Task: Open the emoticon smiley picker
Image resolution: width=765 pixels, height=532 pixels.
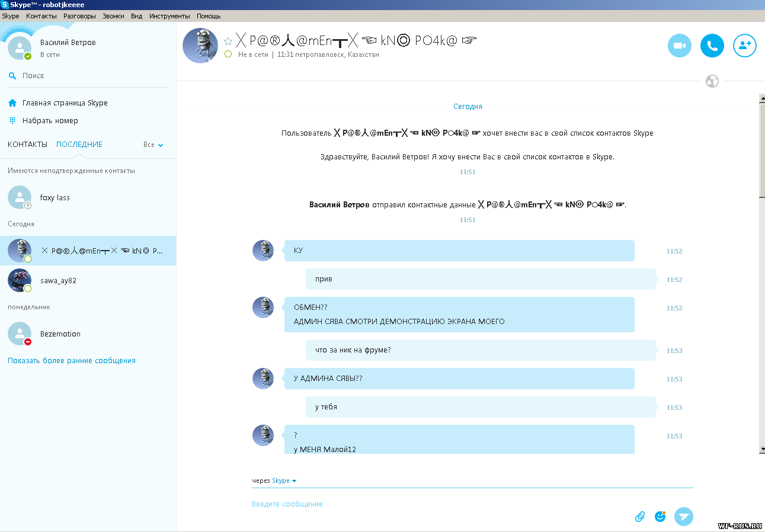Action: [660, 517]
